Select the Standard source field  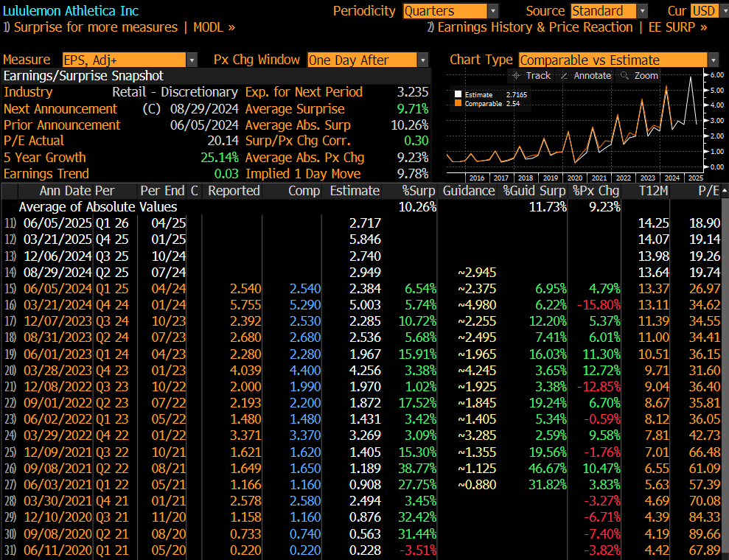click(604, 11)
